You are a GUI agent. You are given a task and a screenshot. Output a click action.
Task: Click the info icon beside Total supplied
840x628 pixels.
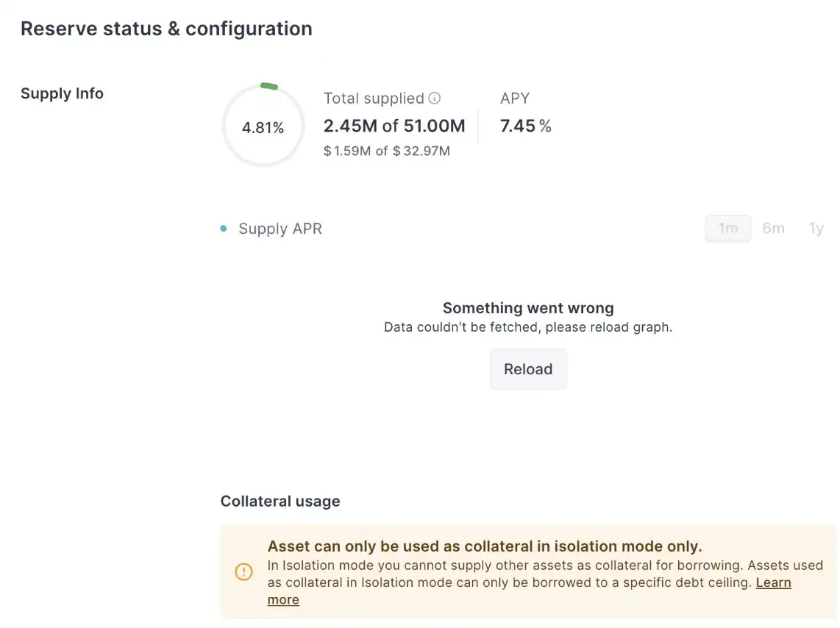pyautogui.click(x=435, y=99)
